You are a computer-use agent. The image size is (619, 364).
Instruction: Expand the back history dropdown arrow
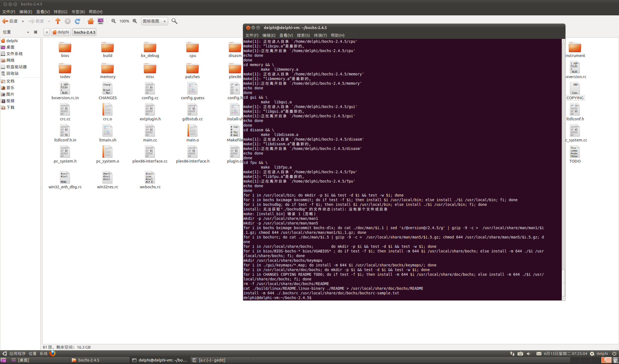coord(23,21)
